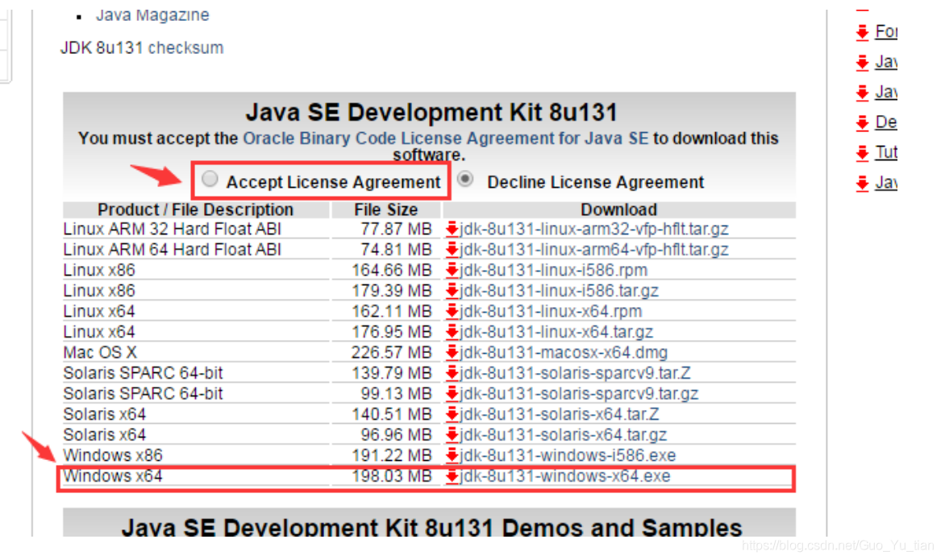Viewport: 941px width, 560px height.
Task: Click file size '139.79 MB'
Action: [392, 373]
